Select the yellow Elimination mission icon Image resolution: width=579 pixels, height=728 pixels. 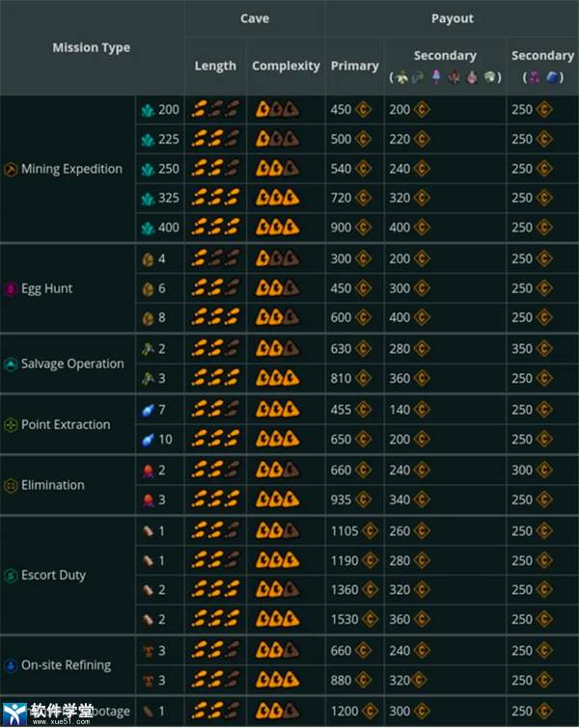(x=12, y=485)
